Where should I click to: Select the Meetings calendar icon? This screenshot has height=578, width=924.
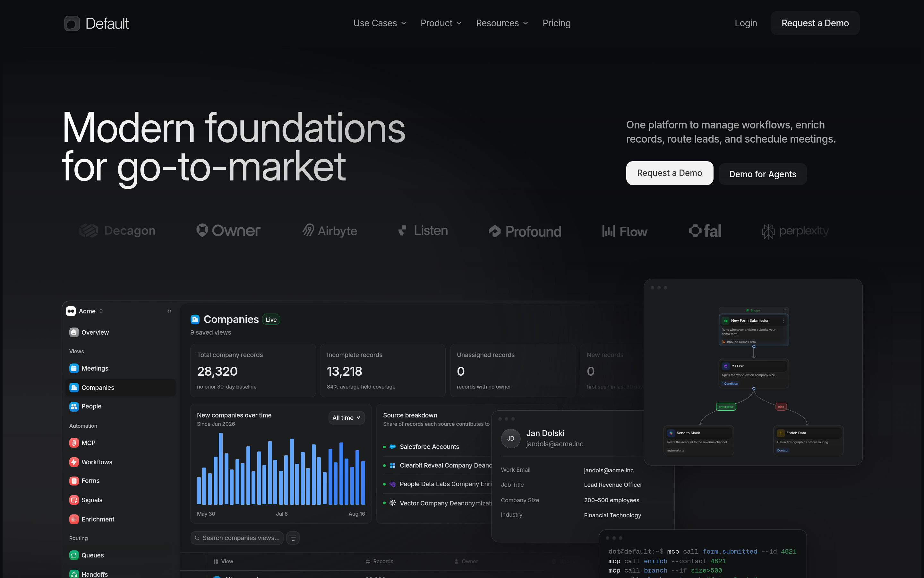tap(74, 368)
